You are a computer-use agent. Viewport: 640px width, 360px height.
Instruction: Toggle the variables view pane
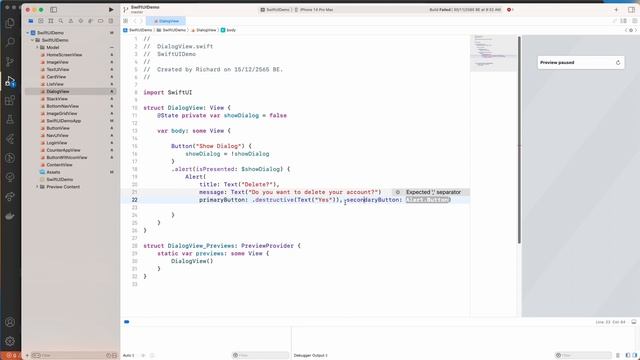pyautogui.click(x=628, y=356)
